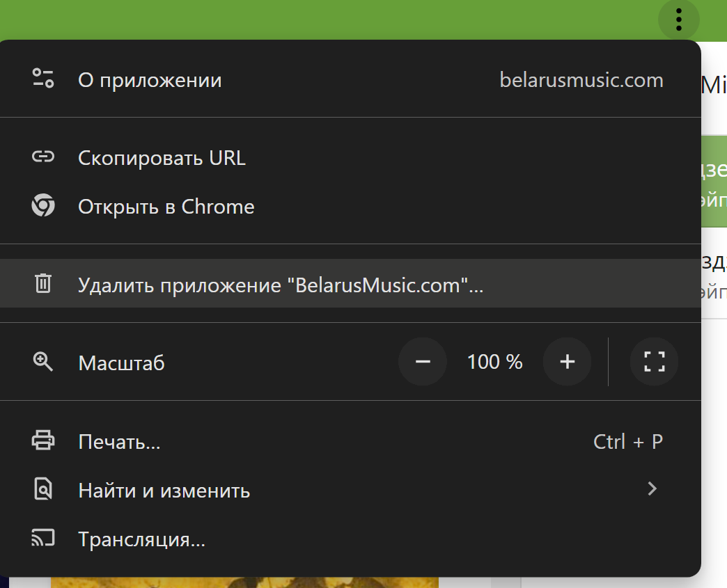
Task: Select Удалить приложение "BelarusMusic.com"
Action: click(280, 285)
